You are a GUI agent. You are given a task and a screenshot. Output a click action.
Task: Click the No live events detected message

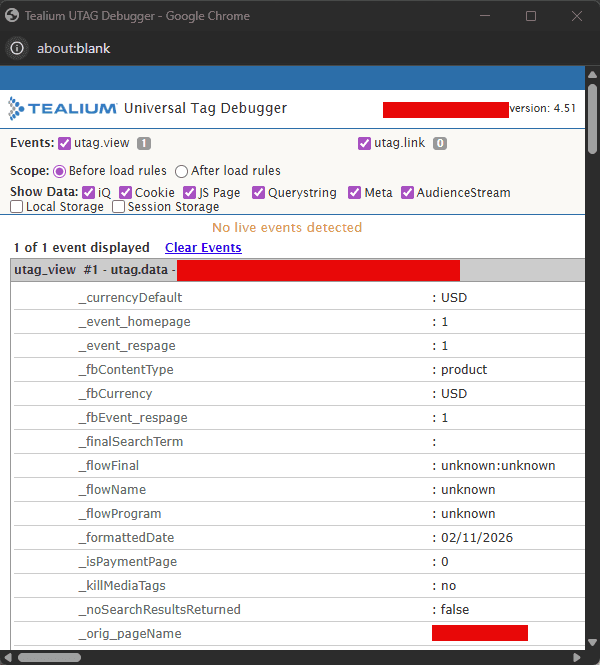click(287, 228)
